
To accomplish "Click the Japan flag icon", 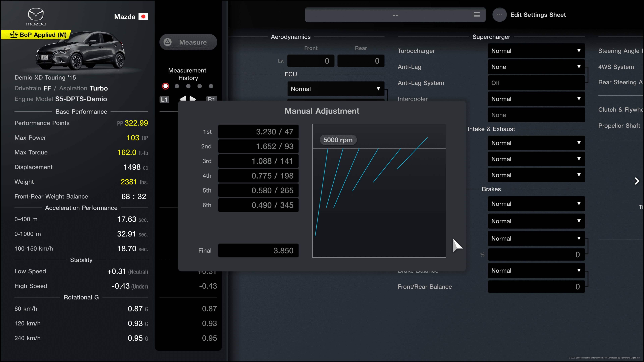I will coord(143,16).
